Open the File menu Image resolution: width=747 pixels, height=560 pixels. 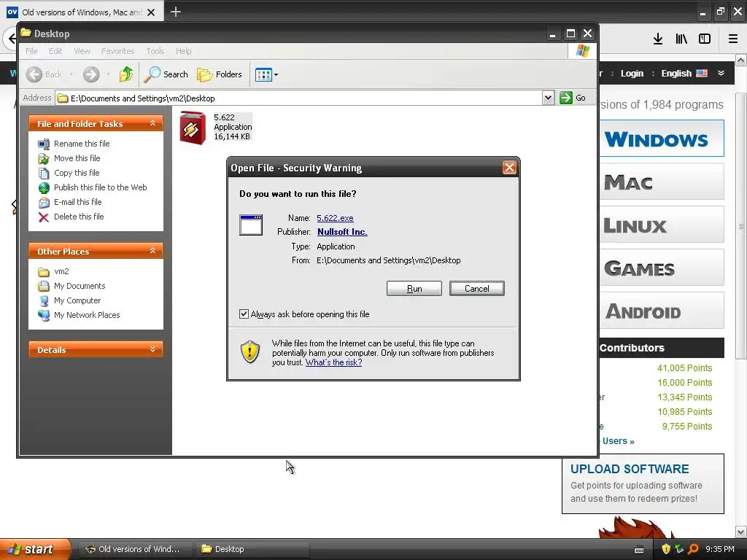pyautogui.click(x=31, y=51)
